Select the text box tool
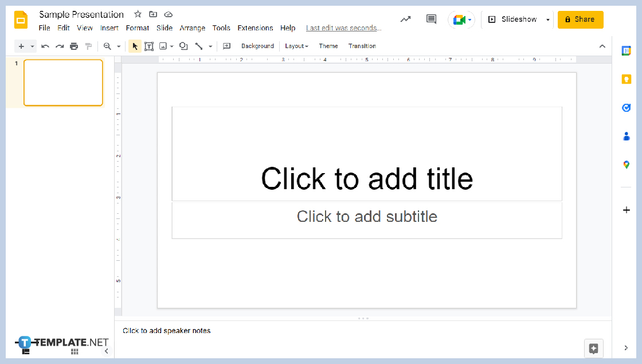The height and width of the screenshot is (364, 642). (x=149, y=46)
